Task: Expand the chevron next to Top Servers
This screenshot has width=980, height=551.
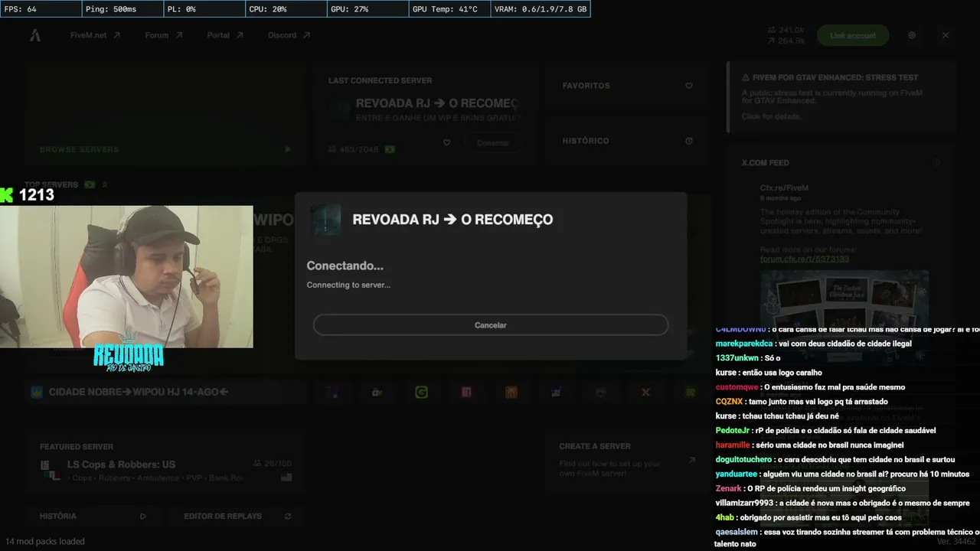Action: click(105, 184)
